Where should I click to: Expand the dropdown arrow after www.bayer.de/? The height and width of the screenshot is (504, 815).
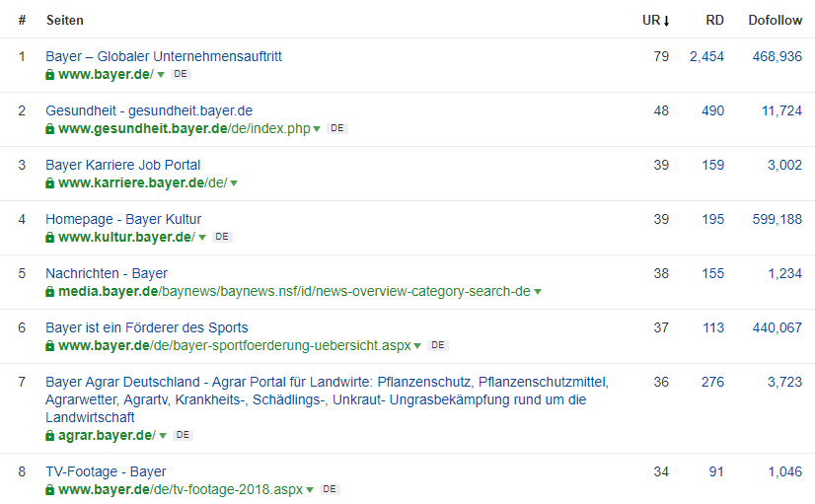click(161, 75)
